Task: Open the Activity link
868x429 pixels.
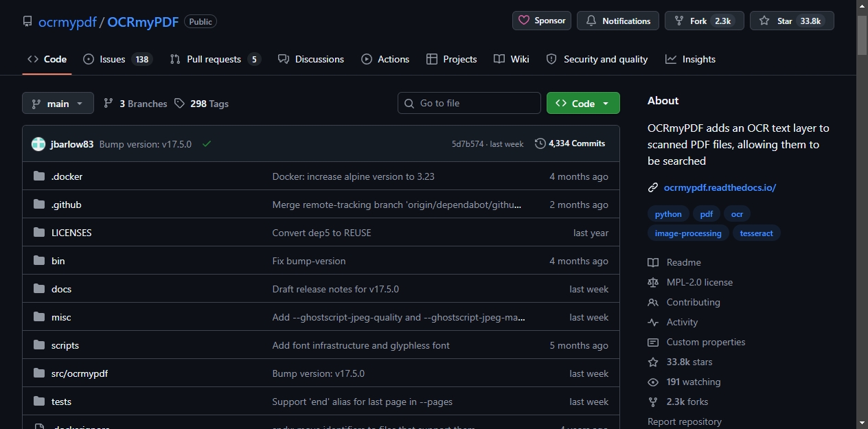Action: 673,322
